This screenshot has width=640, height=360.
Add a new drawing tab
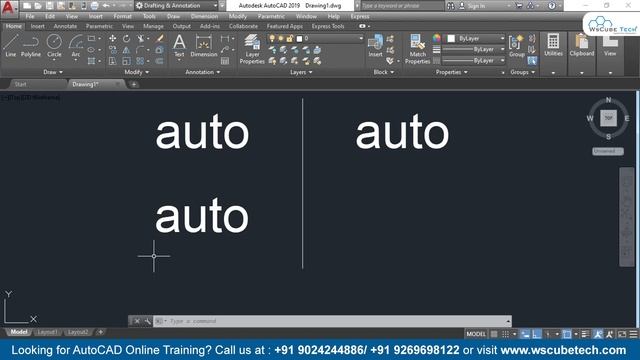click(x=133, y=84)
